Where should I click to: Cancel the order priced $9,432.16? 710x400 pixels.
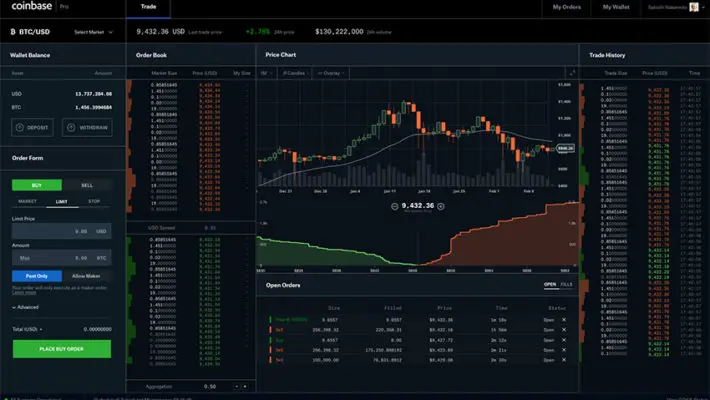coord(564,329)
